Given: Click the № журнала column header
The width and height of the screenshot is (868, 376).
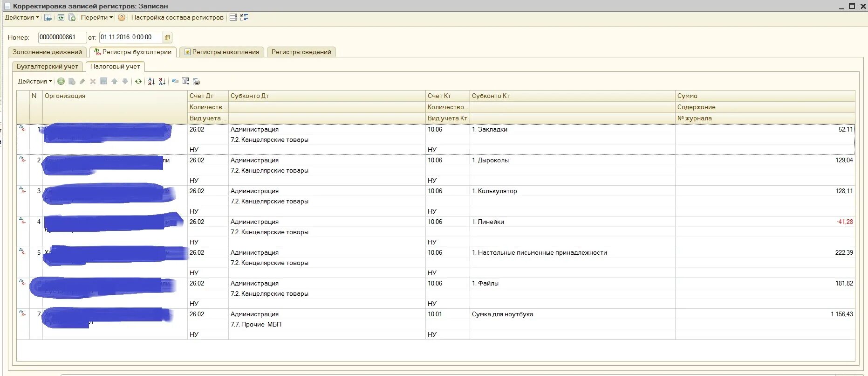Looking at the screenshot, I should tap(765, 118).
